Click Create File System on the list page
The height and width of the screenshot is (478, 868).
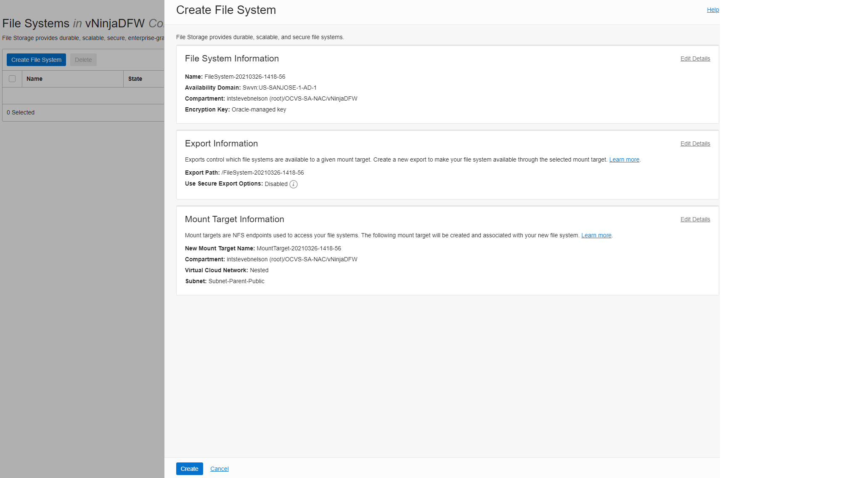click(36, 59)
